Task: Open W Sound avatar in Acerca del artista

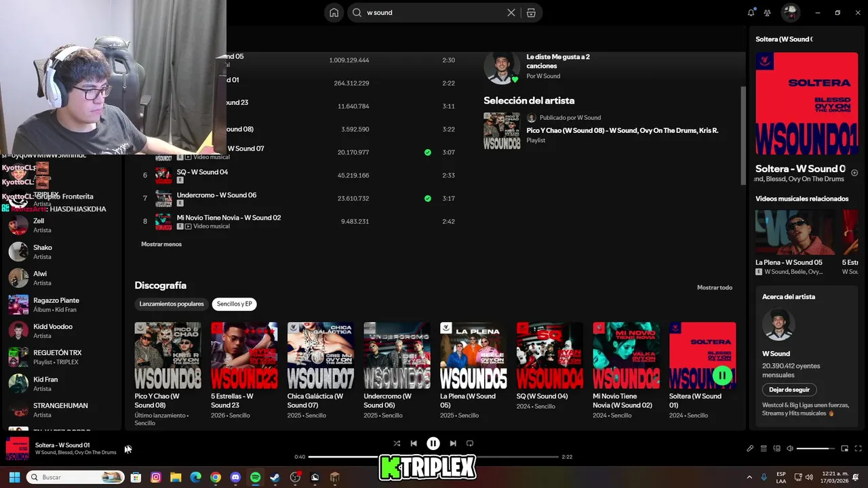Action: [778, 325]
